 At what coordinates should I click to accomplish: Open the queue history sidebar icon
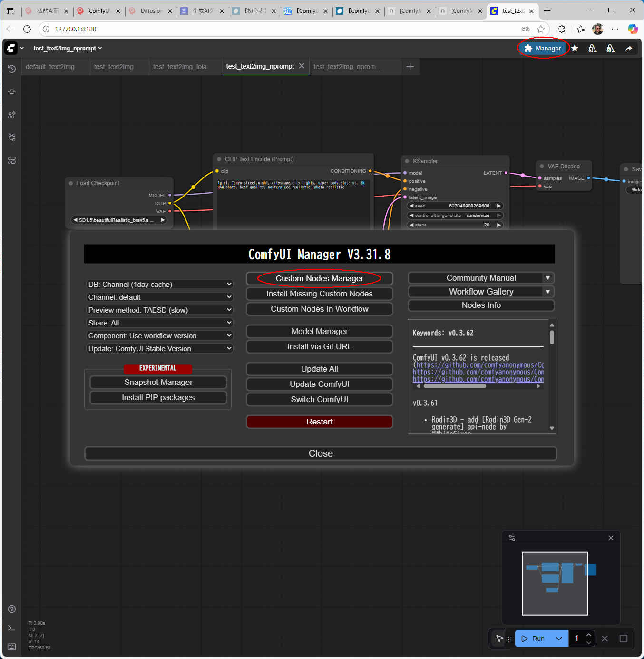[12, 69]
